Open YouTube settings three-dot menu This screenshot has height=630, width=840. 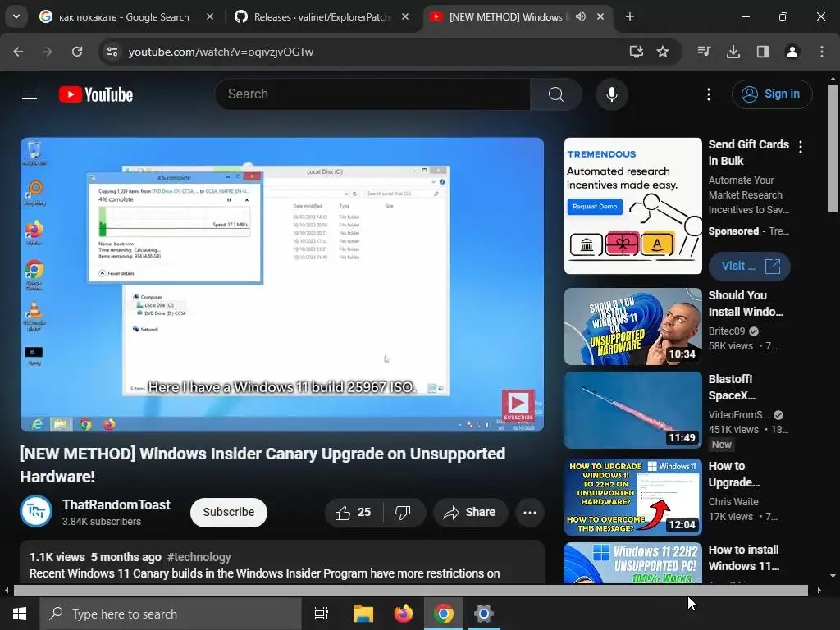coord(709,94)
